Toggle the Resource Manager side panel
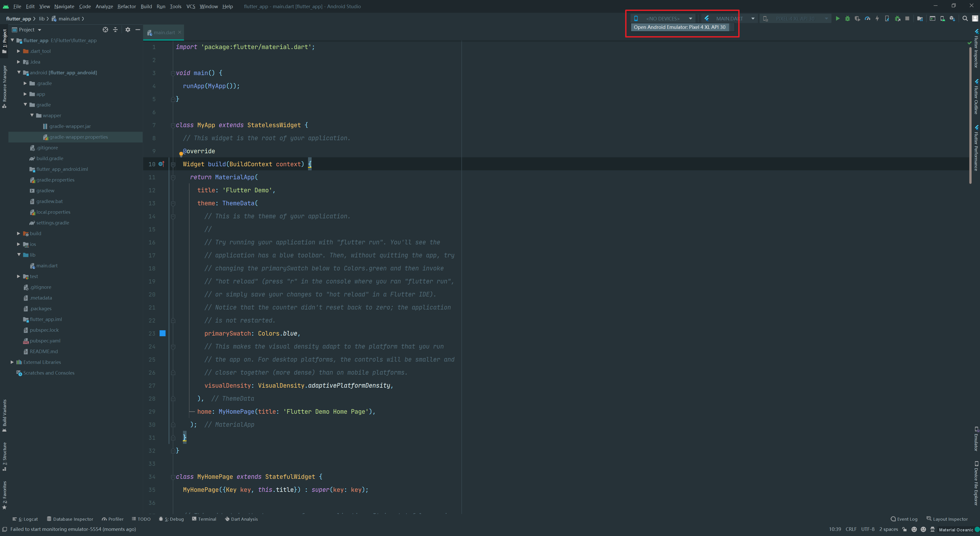980x536 pixels. [x=4, y=87]
